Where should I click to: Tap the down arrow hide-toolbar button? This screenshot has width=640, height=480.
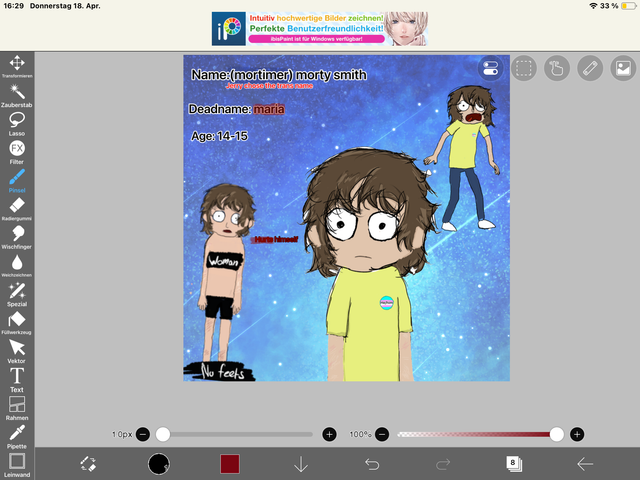[301, 464]
